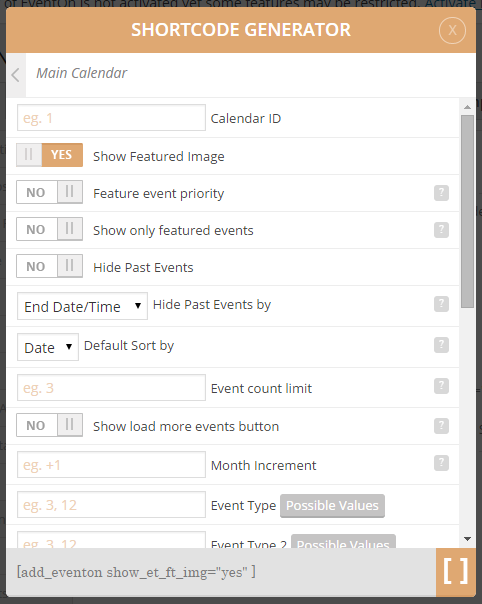Open the End Date/Time dropdown
Screen dimensions: 482x604
tap(82, 306)
